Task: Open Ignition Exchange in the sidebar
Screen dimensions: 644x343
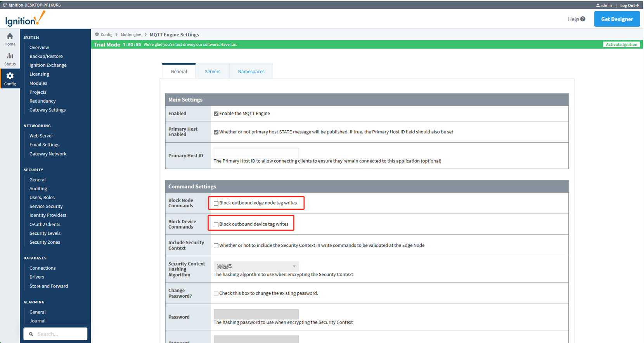Action: click(48, 65)
